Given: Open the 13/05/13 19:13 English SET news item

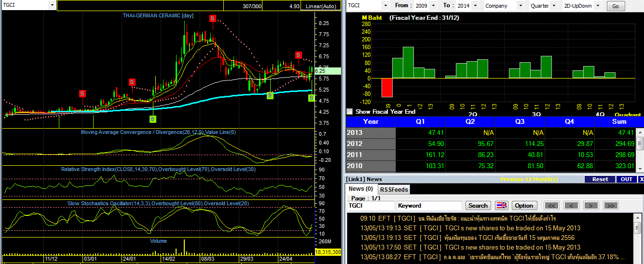Looking at the screenshot, I should tap(470, 228).
